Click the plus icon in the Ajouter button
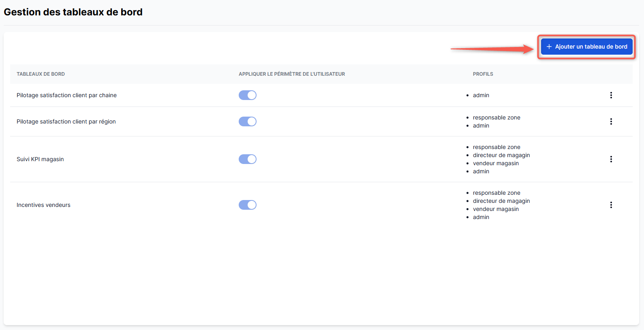The width and height of the screenshot is (644, 330). 549,47
